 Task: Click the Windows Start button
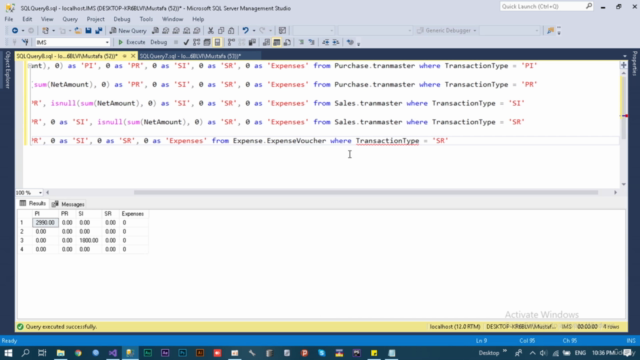coord(8,353)
